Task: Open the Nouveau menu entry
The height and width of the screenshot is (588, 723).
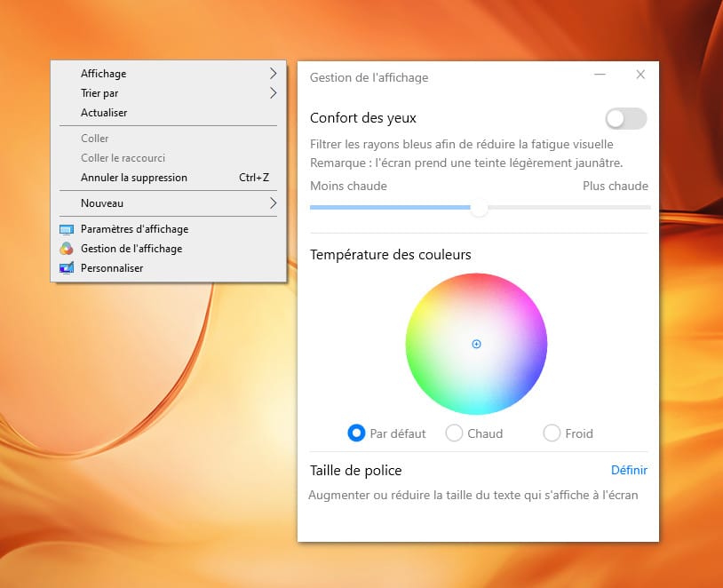Action: pos(168,203)
